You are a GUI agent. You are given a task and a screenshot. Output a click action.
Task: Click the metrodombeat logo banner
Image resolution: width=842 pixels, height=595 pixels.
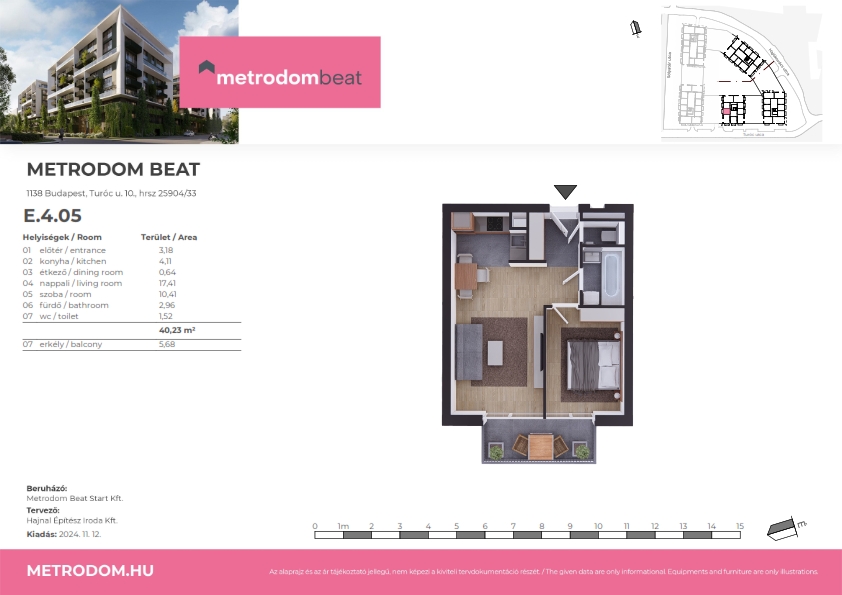tap(280, 72)
